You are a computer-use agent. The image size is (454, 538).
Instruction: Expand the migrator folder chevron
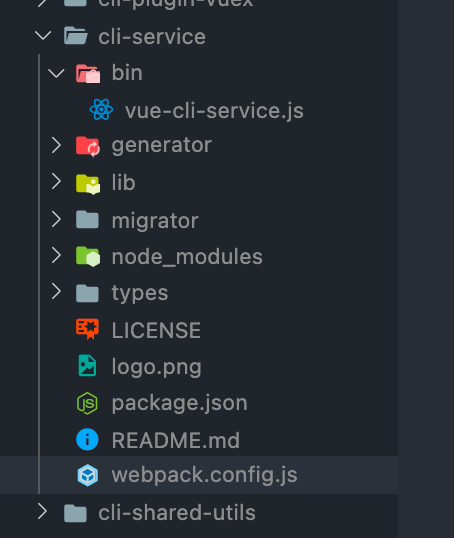pos(56,219)
